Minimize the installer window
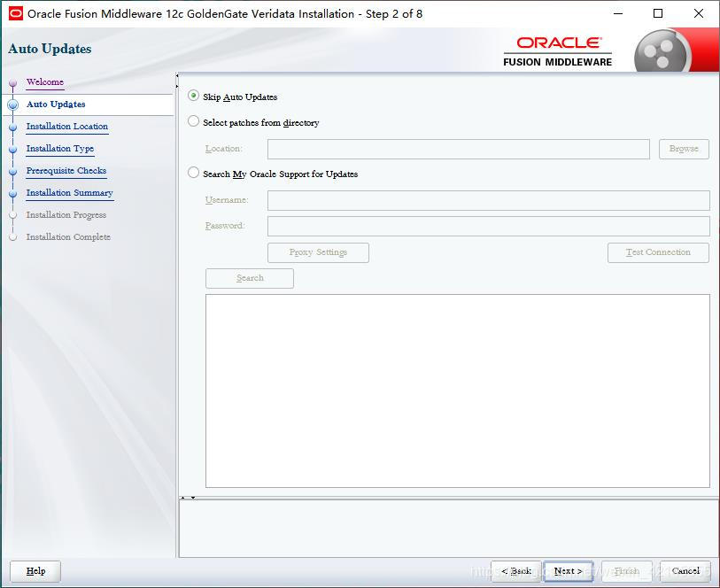Image resolution: width=720 pixels, height=588 pixels. (x=618, y=14)
